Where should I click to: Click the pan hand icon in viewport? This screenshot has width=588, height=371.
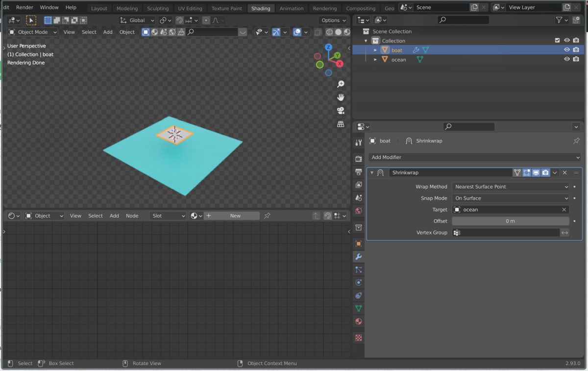click(x=341, y=97)
